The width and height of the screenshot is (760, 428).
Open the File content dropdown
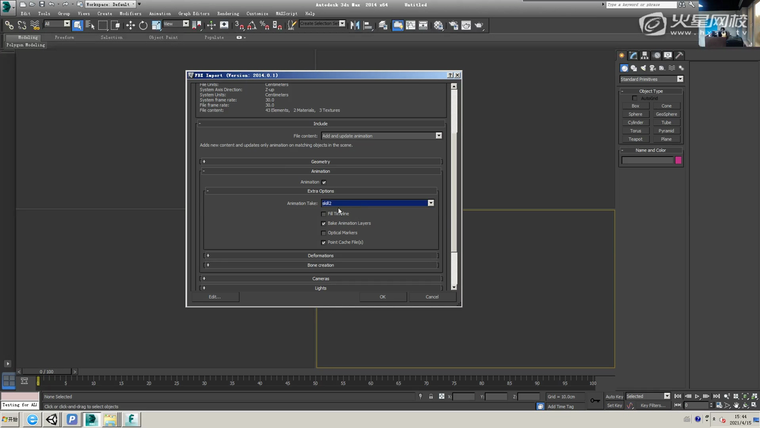point(438,135)
